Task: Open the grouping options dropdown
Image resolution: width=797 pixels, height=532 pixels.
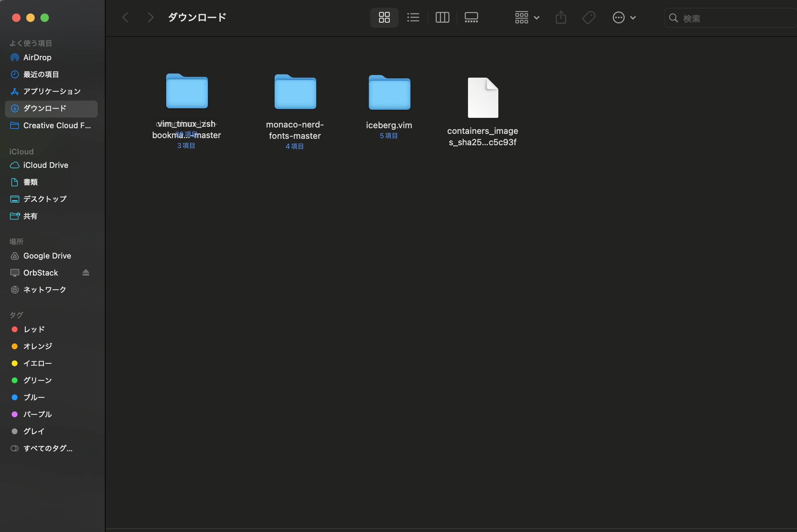Action: (527, 17)
